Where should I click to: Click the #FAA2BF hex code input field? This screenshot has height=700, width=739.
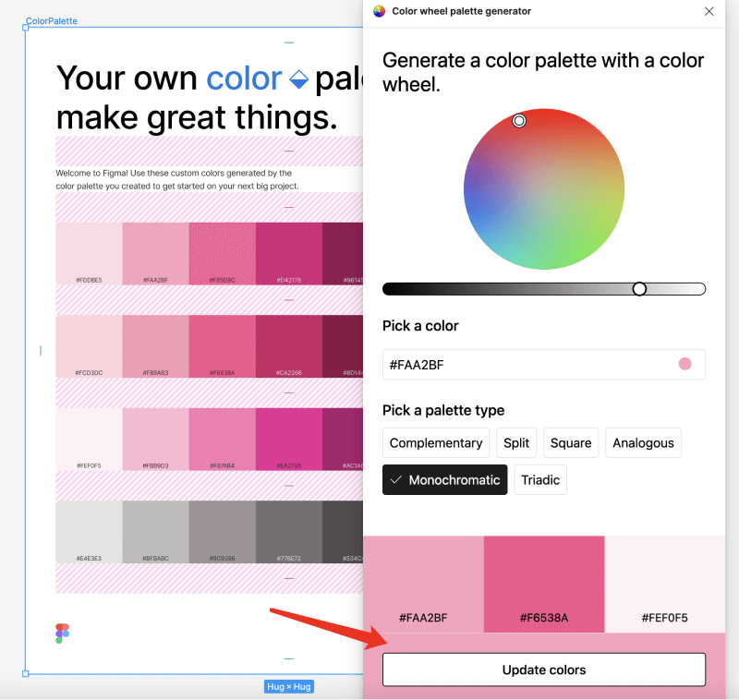(x=480, y=364)
